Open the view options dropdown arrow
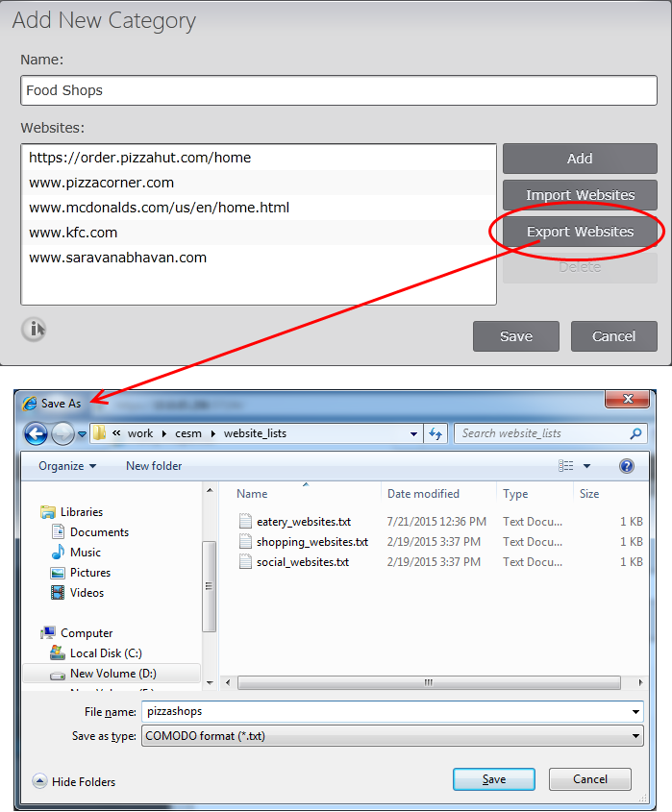Viewport: 672px width, 812px height. [587, 466]
